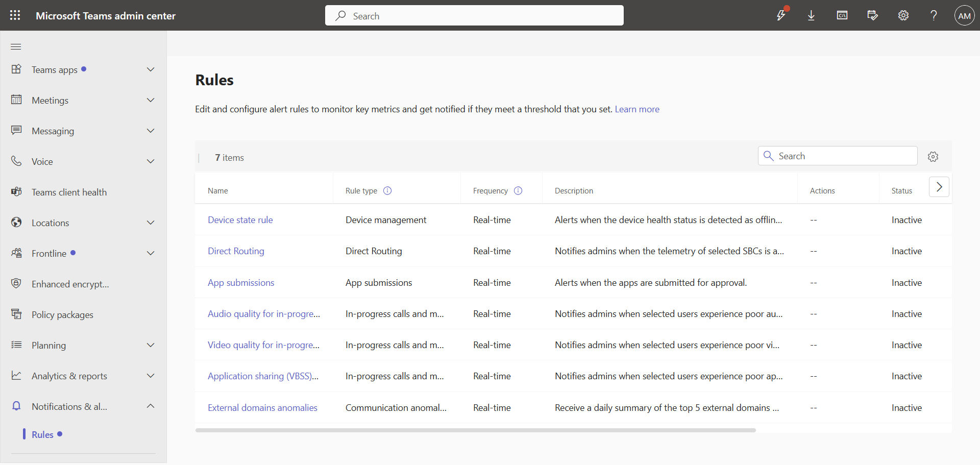The image size is (980, 465).
Task: Focus the top global Search box
Action: click(474, 15)
